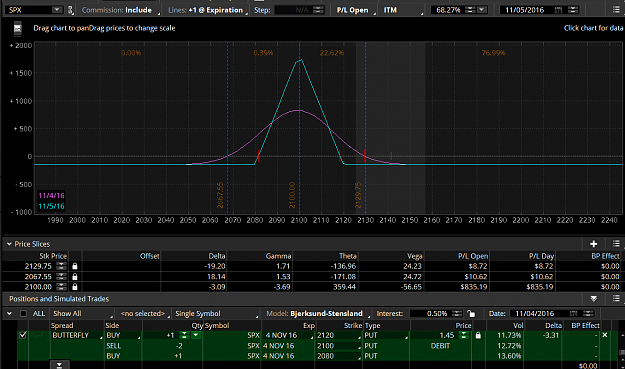This screenshot has width=625, height=369.
Task: Adjust the Step value stepper
Action: [318, 10]
